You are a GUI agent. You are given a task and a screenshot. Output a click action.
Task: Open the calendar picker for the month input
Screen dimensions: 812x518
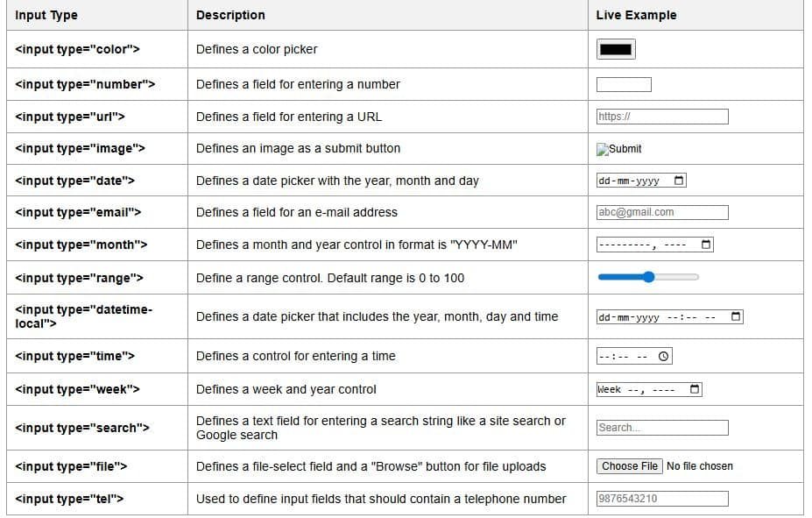pyautogui.click(x=706, y=245)
